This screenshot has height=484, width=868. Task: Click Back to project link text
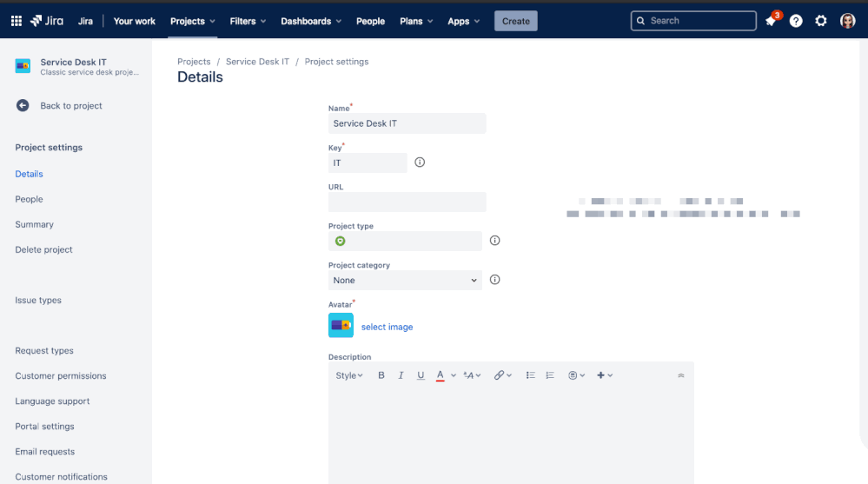[x=71, y=106]
